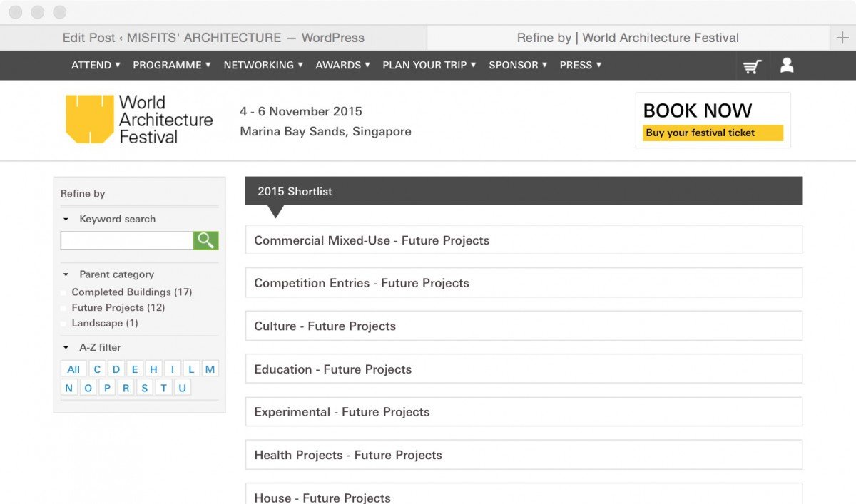
Task: Filter by letter I
Action: 172,369
